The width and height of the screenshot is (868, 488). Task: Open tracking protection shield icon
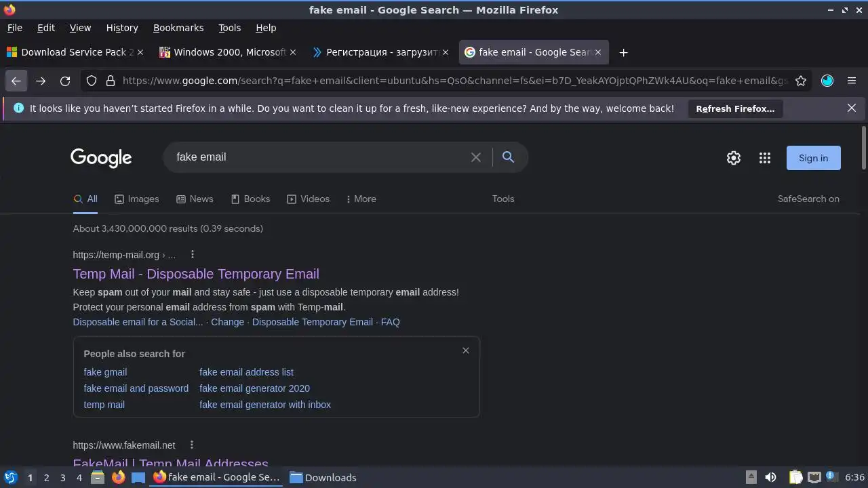click(92, 81)
